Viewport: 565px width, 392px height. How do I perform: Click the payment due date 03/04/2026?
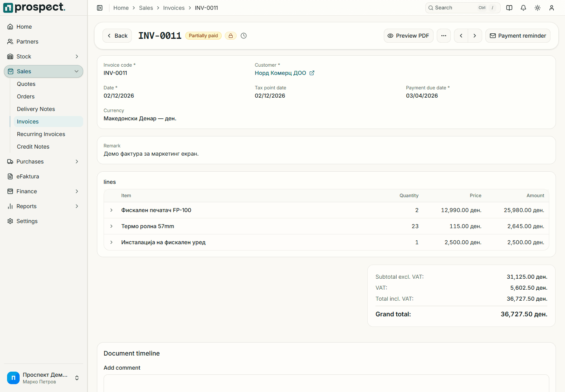(x=422, y=96)
